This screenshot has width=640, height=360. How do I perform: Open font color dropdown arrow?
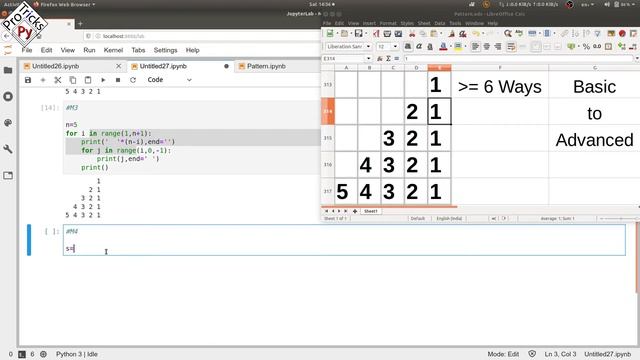(x=451, y=47)
